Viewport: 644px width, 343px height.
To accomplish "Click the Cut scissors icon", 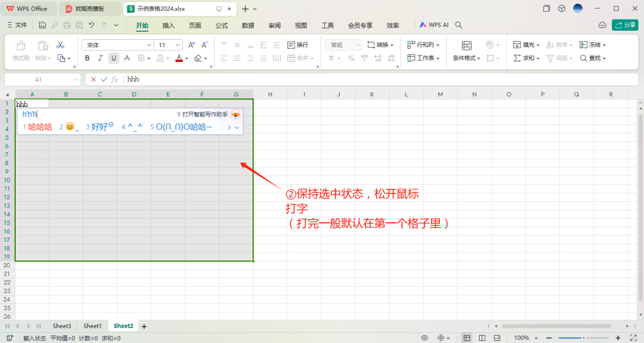I will click(60, 45).
